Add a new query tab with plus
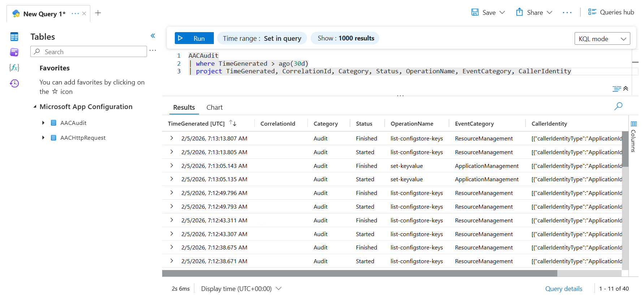Viewport: 644px width, 300px height. pyautogui.click(x=98, y=13)
